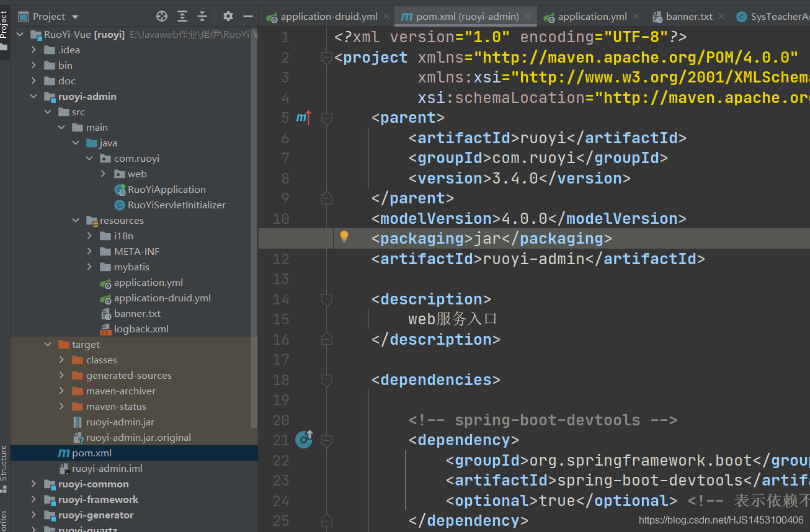Select the java source folder
The image size is (810, 532).
pyautogui.click(x=101, y=143)
